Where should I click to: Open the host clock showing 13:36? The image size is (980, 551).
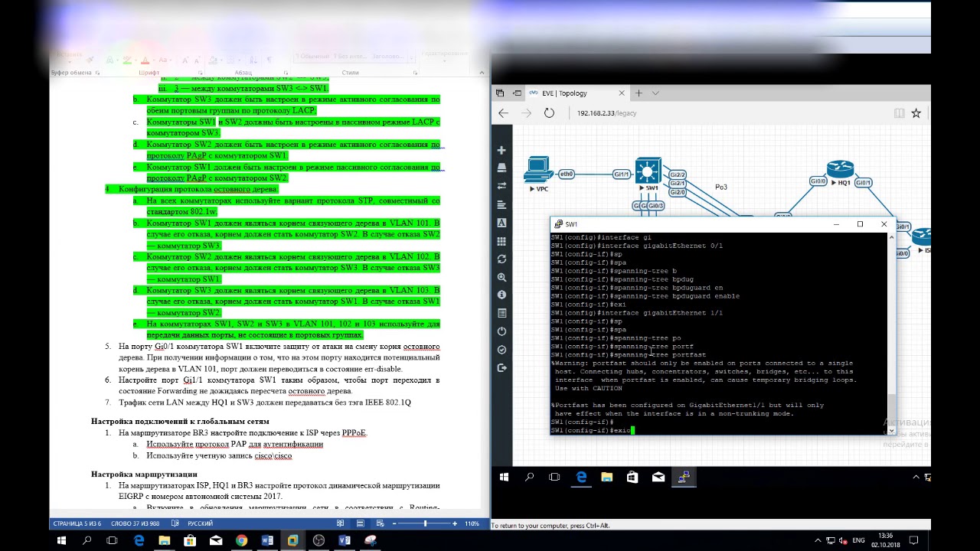(885, 540)
